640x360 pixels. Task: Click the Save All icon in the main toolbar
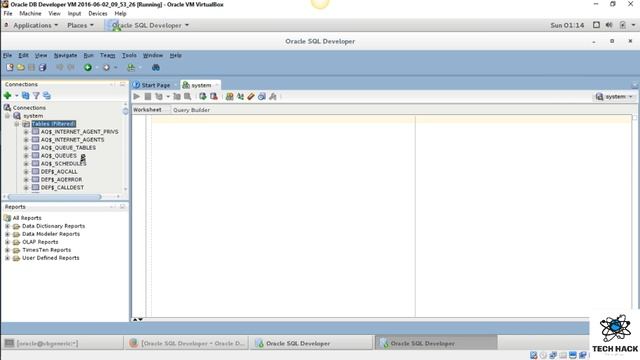42,67
